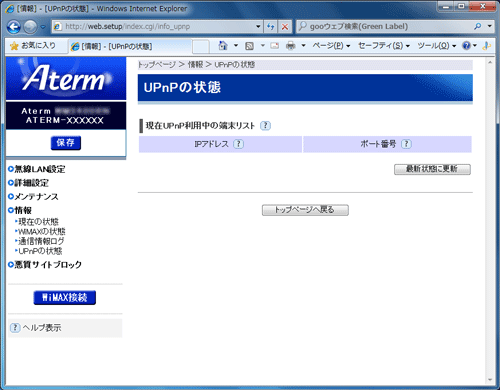
Task: Click the red Stop loading icon
Action: coord(285,27)
